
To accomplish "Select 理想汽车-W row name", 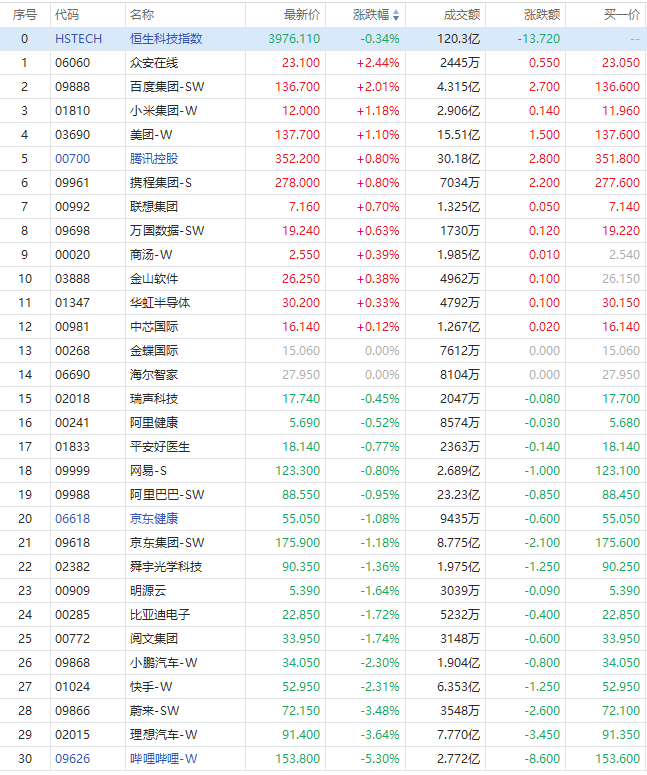I will pos(164,734).
